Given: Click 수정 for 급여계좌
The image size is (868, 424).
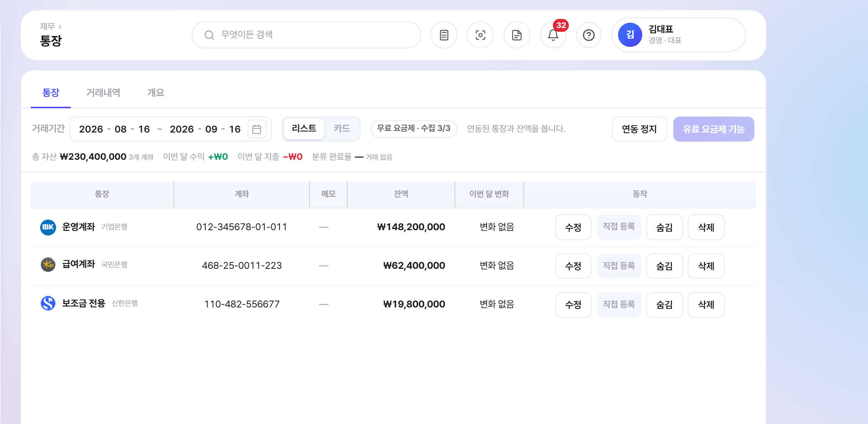Looking at the screenshot, I should pos(573,266).
